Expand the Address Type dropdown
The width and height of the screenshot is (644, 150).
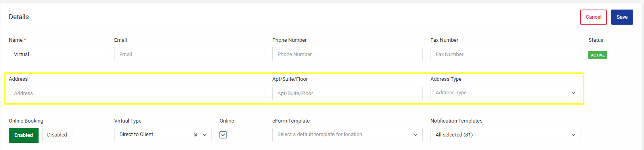point(505,93)
